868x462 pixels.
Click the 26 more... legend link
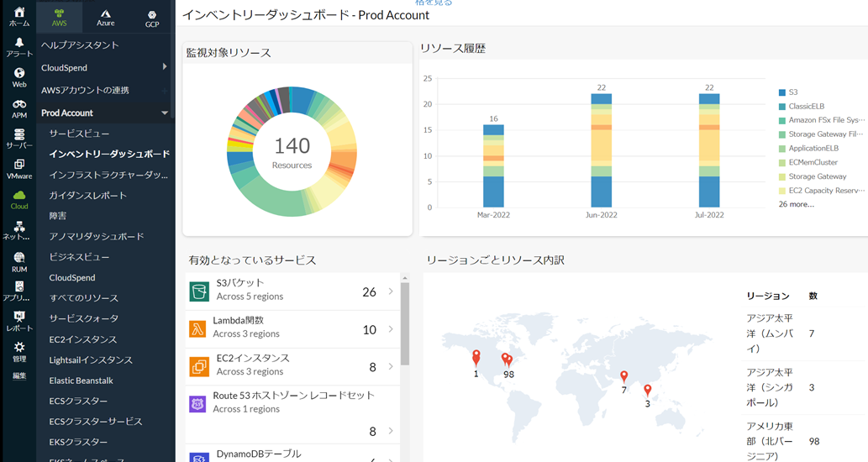point(796,204)
